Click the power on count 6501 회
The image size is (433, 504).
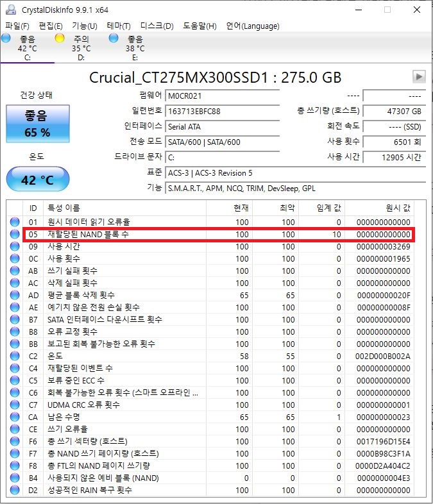[395, 142]
